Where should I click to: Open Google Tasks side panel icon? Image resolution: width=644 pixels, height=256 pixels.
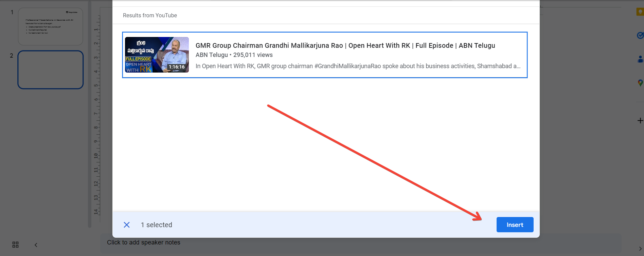640,35
